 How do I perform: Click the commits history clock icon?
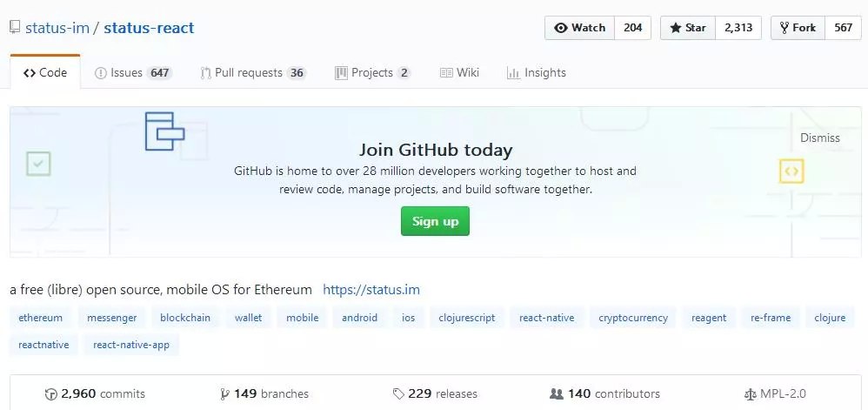(x=51, y=394)
